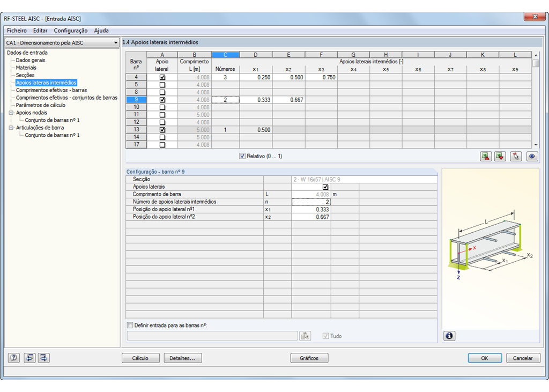Open the Ficheiro menu

(x=17, y=31)
